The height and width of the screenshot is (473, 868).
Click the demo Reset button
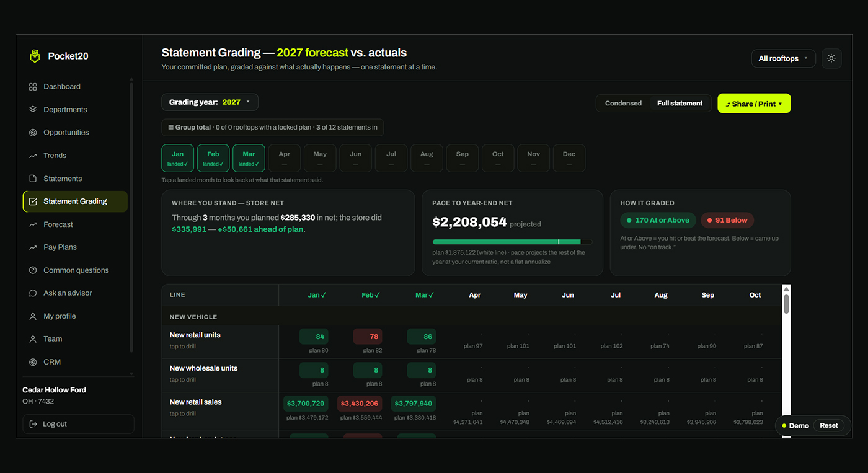[x=829, y=426]
